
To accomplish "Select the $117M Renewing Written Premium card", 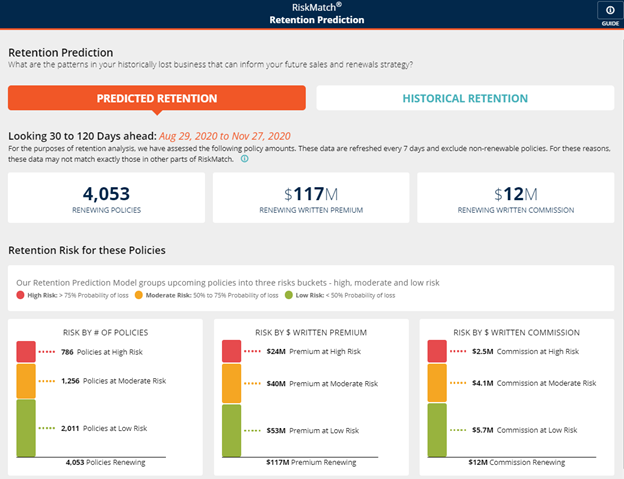I will coord(310,197).
